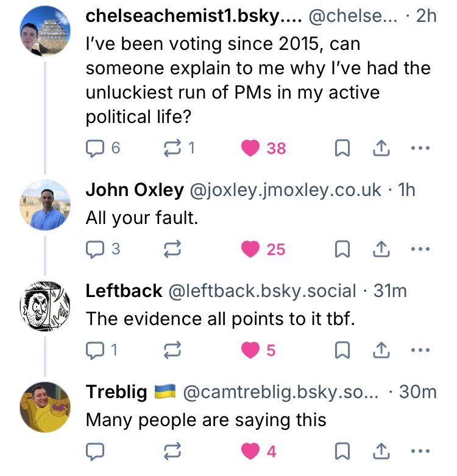Open more options on John Oxley's reply
This screenshot has height=476, width=457.
click(420, 249)
